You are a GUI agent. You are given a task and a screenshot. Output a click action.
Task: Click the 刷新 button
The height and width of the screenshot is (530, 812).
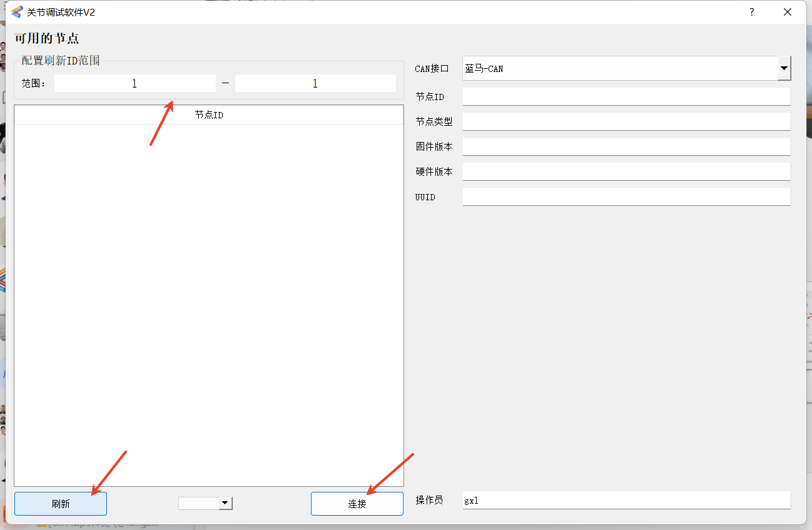(x=61, y=504)
